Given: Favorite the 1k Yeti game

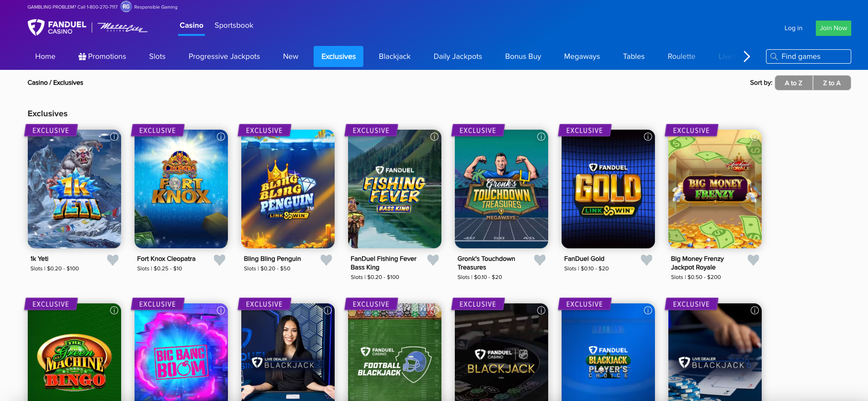Looking at the screenshot, I should 113,260.
